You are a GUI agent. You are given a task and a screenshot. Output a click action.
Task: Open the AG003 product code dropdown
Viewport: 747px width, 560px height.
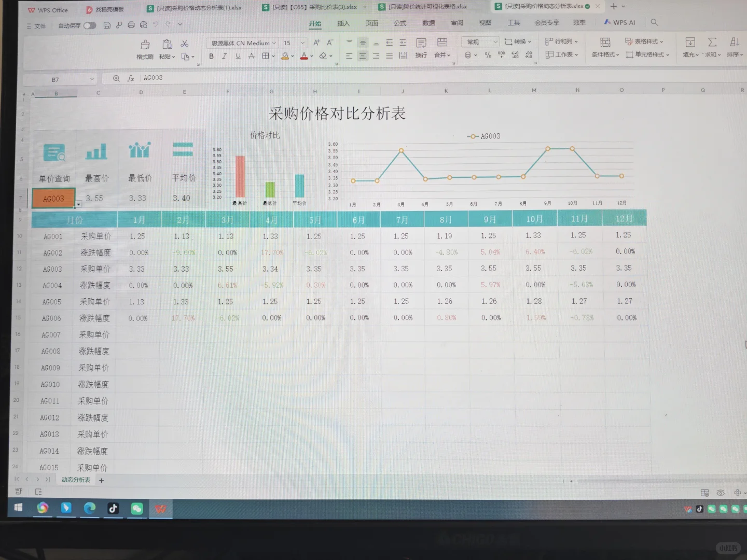click(78, 204)
